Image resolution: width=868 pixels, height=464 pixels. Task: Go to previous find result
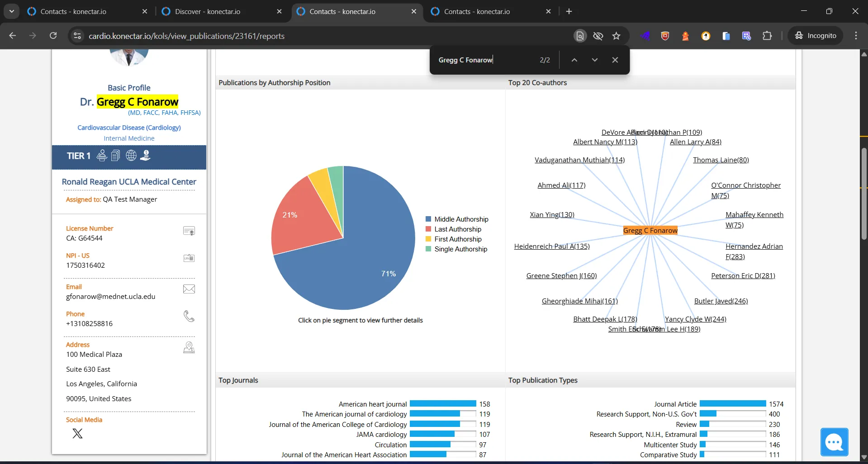[574, 60]
